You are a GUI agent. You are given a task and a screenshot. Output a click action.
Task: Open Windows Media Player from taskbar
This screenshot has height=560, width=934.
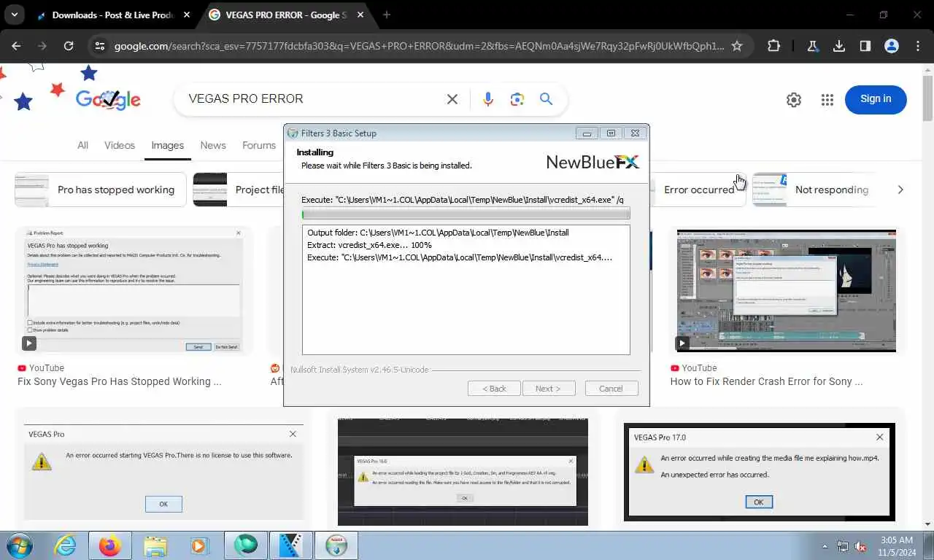point(198,545)
